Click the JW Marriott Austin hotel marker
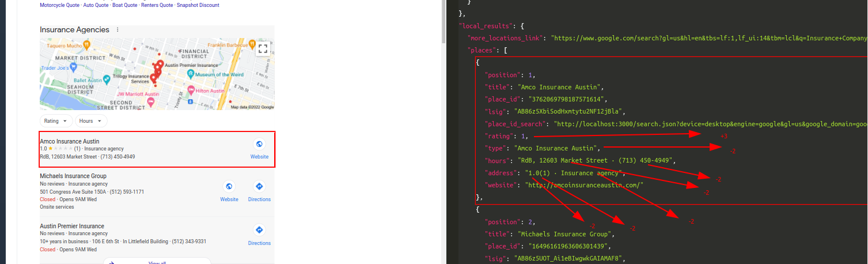Viewport: 868px width, 264px height. (151, 101)
